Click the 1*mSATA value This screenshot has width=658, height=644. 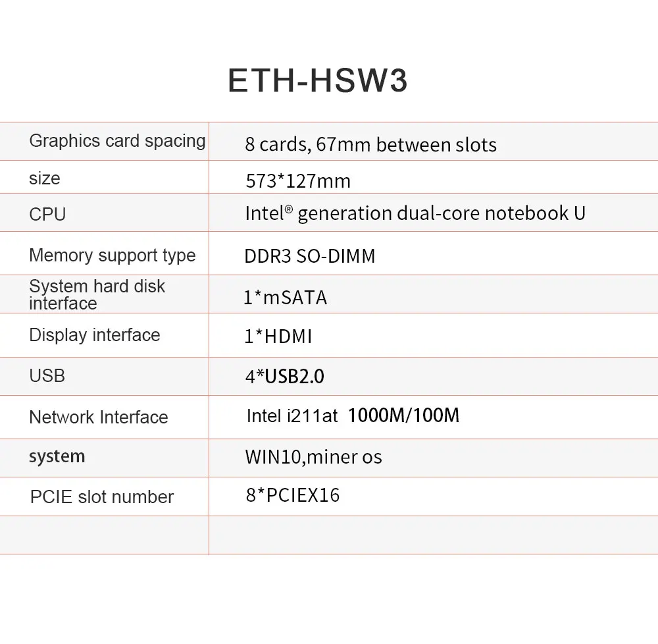click(x=286, y=298)
